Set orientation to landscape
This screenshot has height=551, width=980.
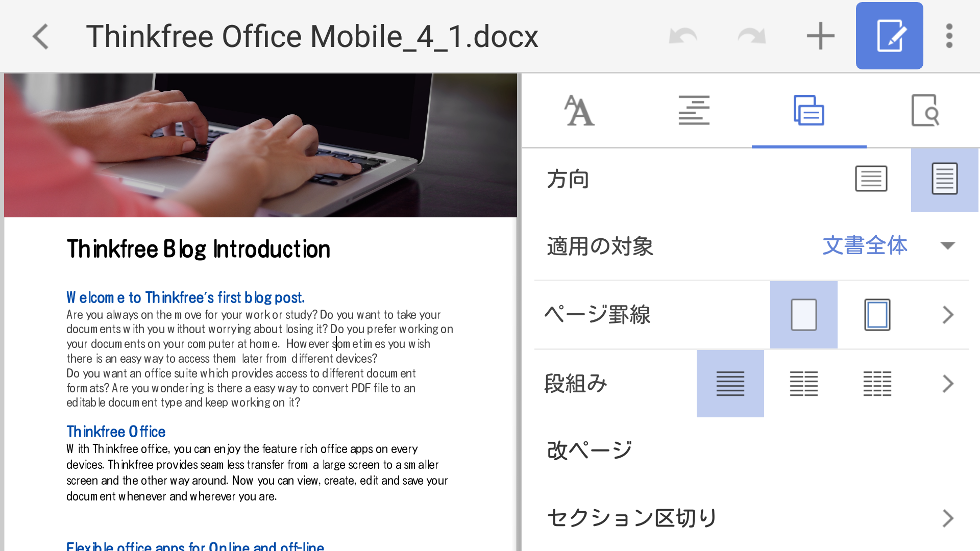pyautogui.click(x=871, y=179)
